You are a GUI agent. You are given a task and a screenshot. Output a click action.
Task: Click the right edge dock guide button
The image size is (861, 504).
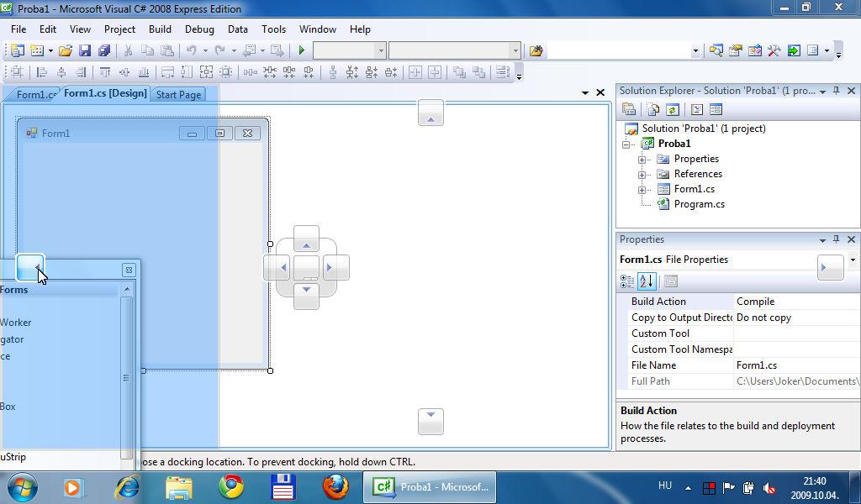click(x=830, y=268)
